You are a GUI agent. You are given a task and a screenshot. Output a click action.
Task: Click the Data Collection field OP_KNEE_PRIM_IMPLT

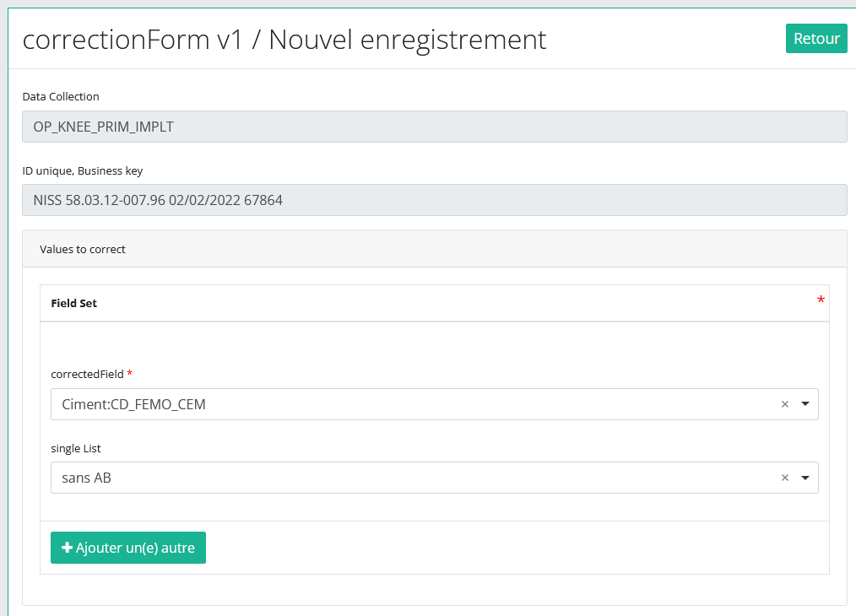click(434, 127)
